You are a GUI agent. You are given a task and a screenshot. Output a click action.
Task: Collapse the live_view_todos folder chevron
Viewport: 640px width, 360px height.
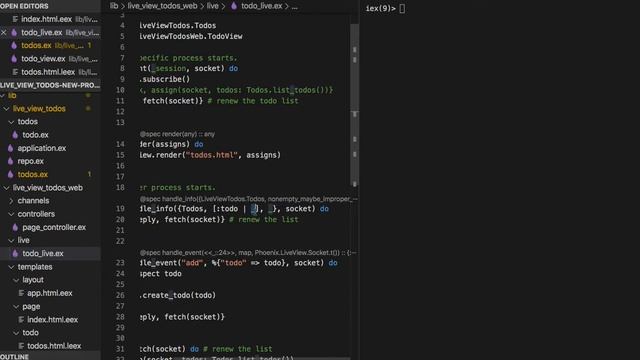coord(7,109)
